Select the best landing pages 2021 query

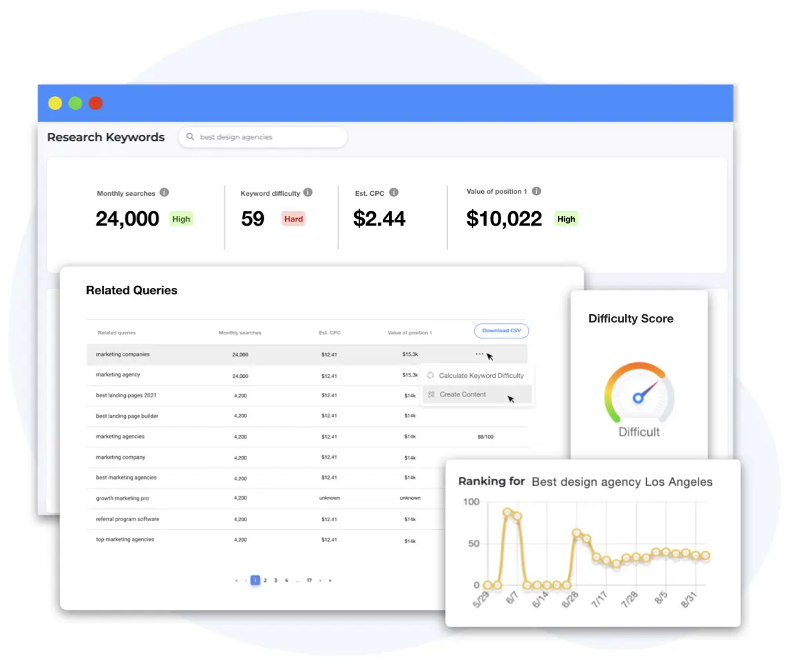(x=126, y=395)
